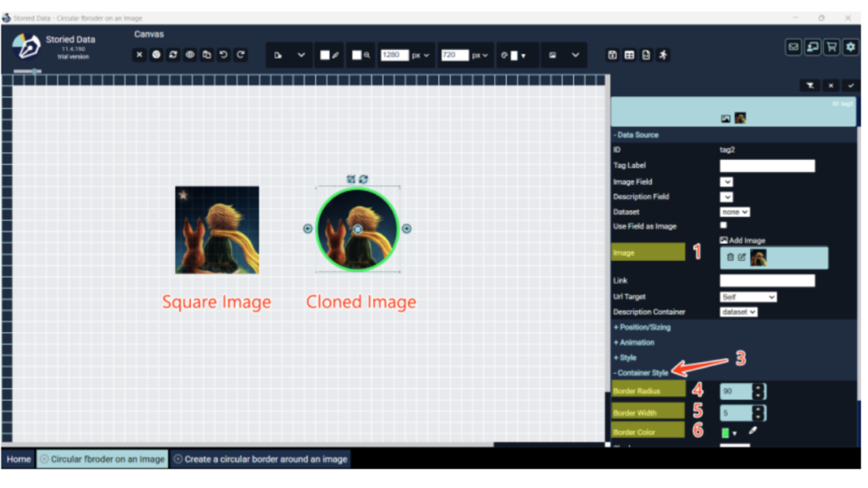Click the envelope mail icon
Screen dimensions: 868x488
pyautogui.click(x=793, y=47)
